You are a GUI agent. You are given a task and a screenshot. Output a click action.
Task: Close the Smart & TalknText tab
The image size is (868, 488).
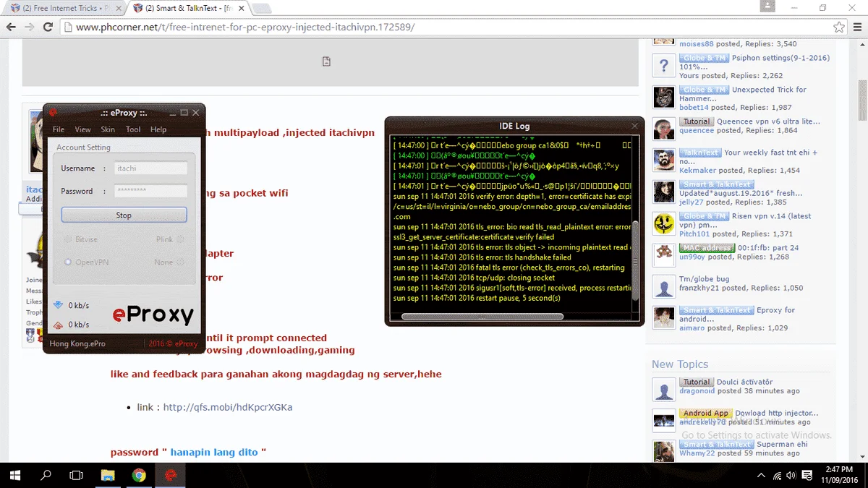pos(241,8)
